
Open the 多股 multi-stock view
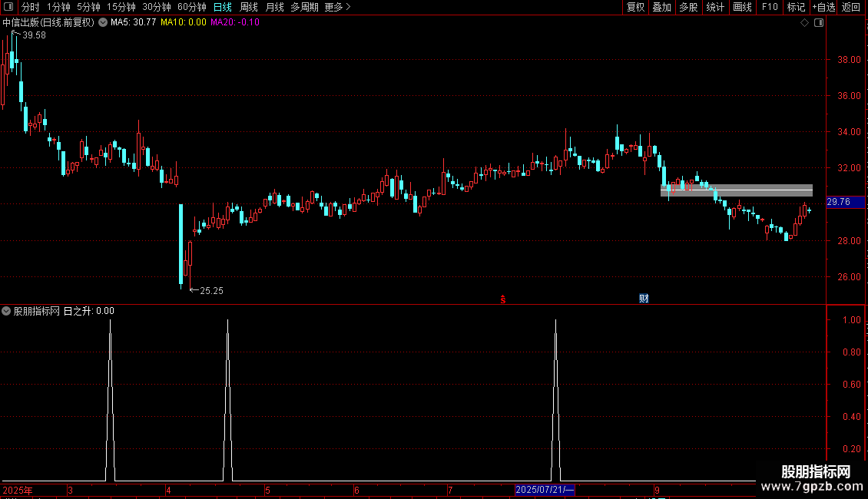(689, 7)
